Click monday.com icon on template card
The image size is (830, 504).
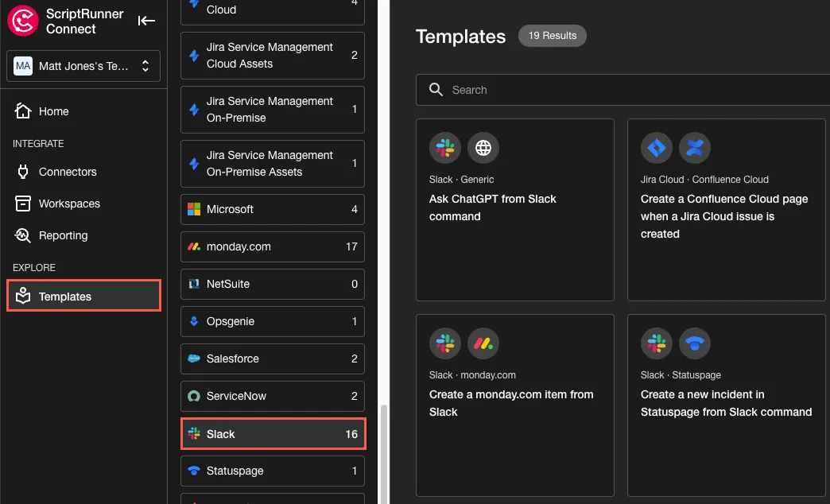coord(483,343)
